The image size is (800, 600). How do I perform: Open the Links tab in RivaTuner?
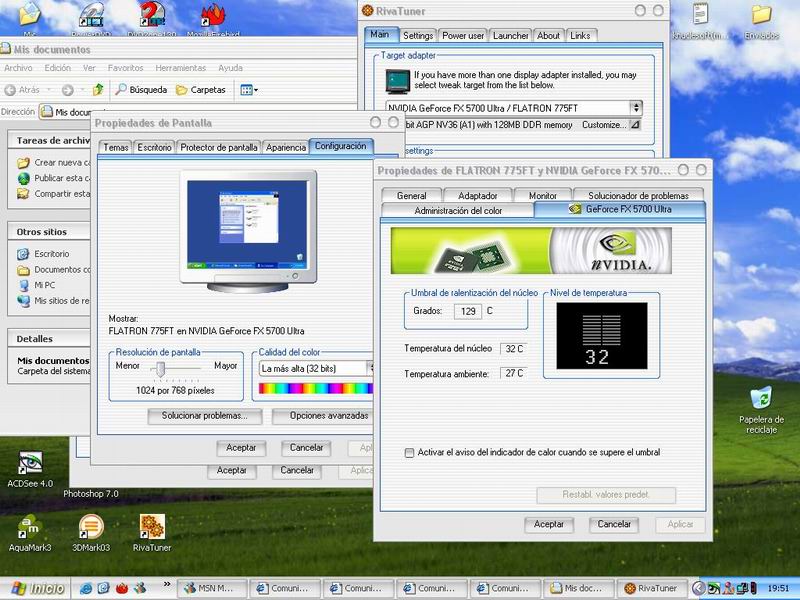click(x=580, y=36)
